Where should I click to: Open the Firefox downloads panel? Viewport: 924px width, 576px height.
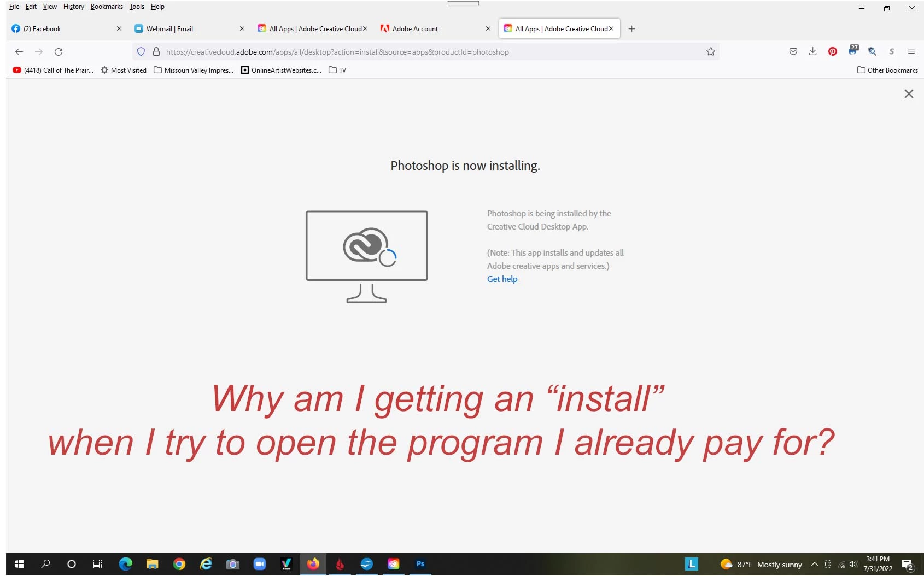(813, 52)
